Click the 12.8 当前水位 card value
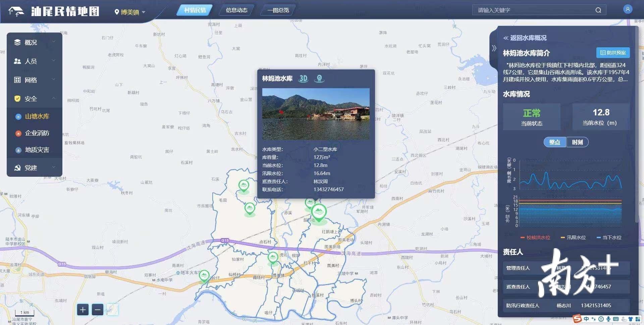644x325 pixels. pos(601,112)
